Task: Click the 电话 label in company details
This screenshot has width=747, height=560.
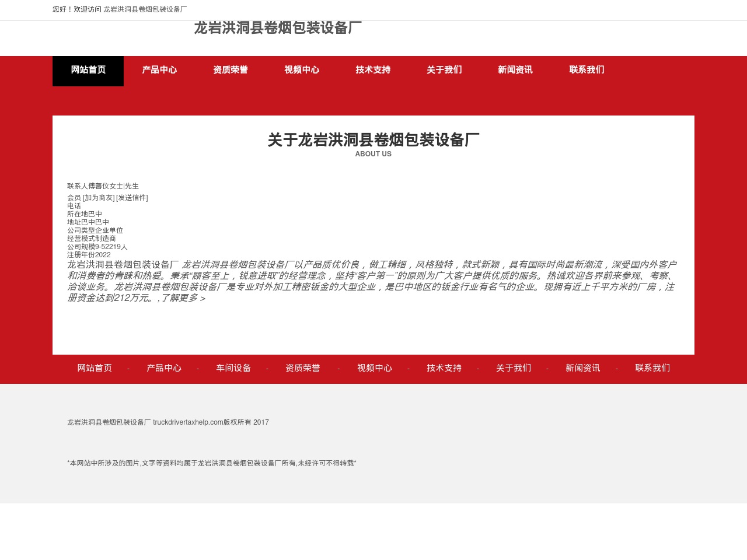Action: (x=74, y=206)
